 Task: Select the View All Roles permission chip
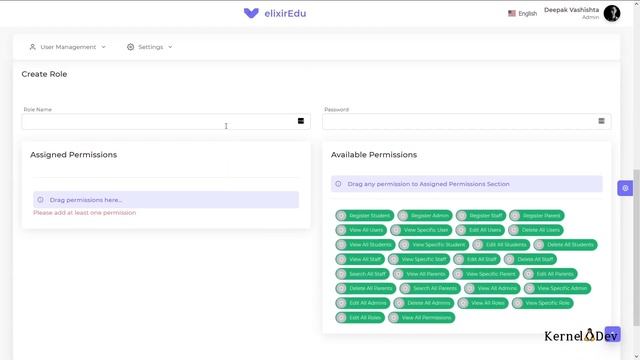[x=483, y=303]
